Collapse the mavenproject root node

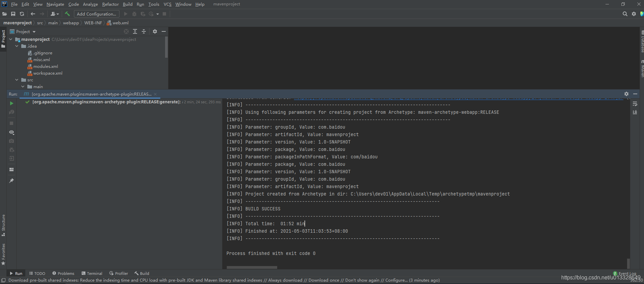[11, 40]
